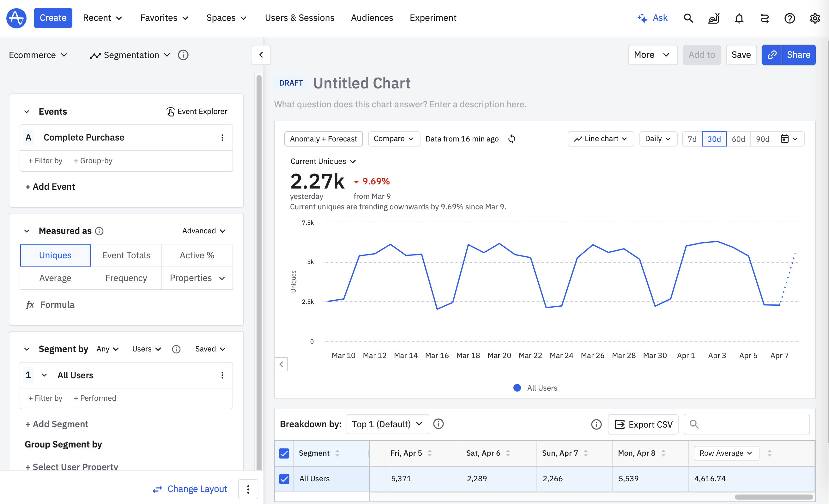829x504 pixels.
Task: Open the settings gear icon
Action: click(x=814, y=18)
